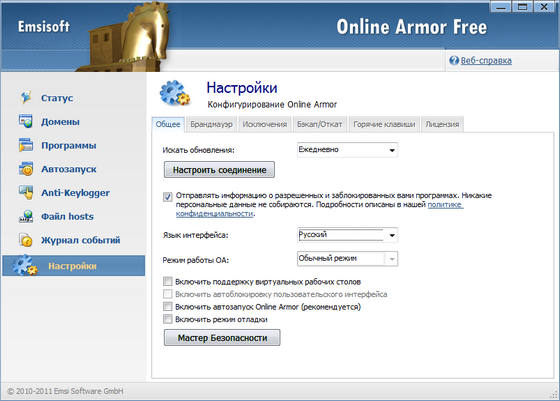Click the Программы folder icon
The height and width of the screenshot is (401, 560).
[26, 145]
